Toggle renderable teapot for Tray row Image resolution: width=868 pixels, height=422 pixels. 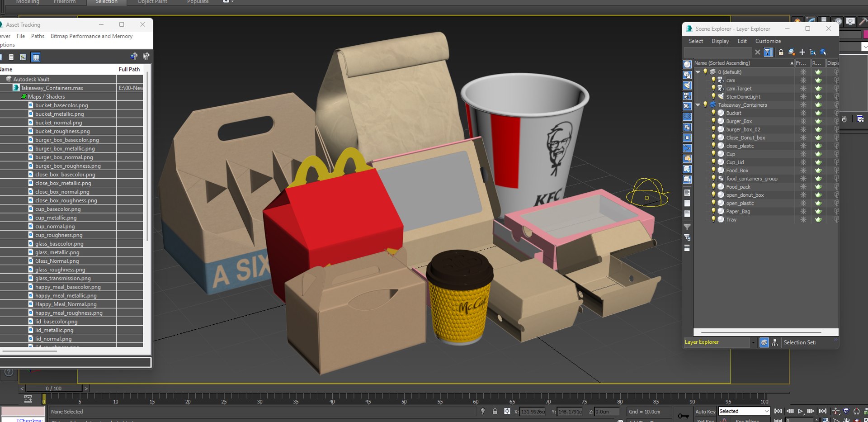(x=818, y=220)
